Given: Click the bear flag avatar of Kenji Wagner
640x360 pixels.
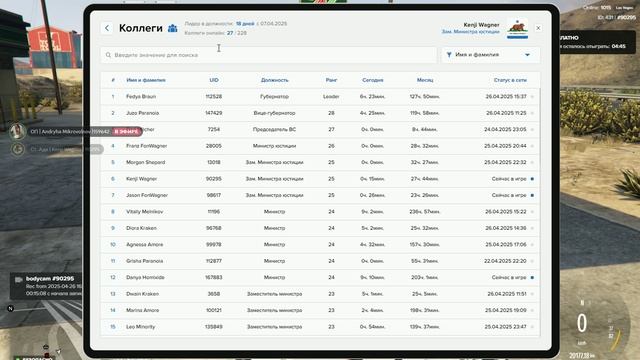Looking at the screenshot, I should (x=517, y=29).
